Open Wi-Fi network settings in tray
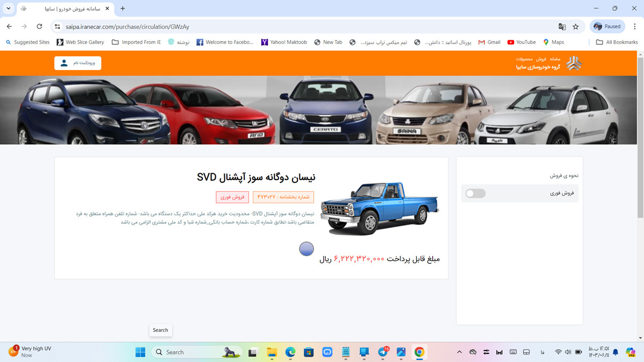644x362 pixels. point(558,352)
